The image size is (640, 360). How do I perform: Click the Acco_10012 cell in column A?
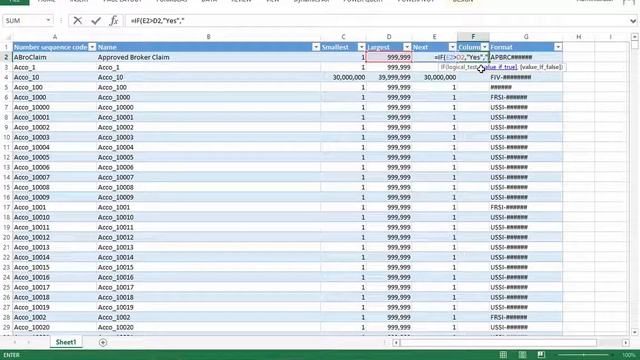(x=55, y=237)
